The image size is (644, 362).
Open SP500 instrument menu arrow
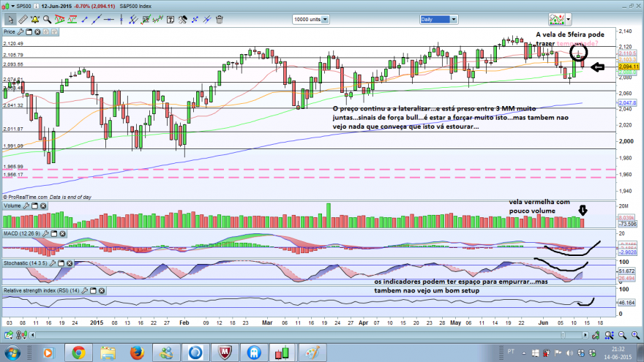pyautogui.click(x=12, y=6)
